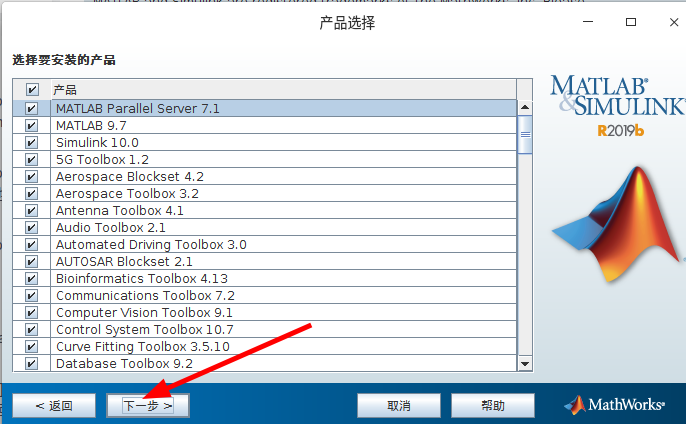Viewport: 686px width, 424px height.
Task: Click the scroll down arrow of product list
Action: tap(525, 364)
